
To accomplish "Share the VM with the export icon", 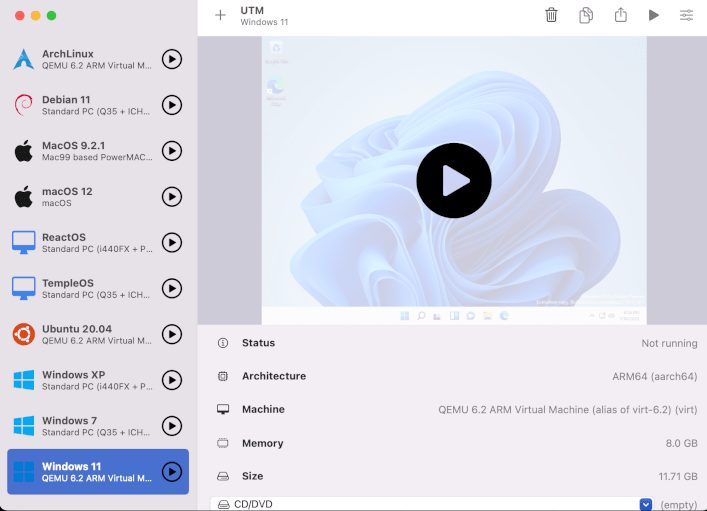I will click(620, 14).
